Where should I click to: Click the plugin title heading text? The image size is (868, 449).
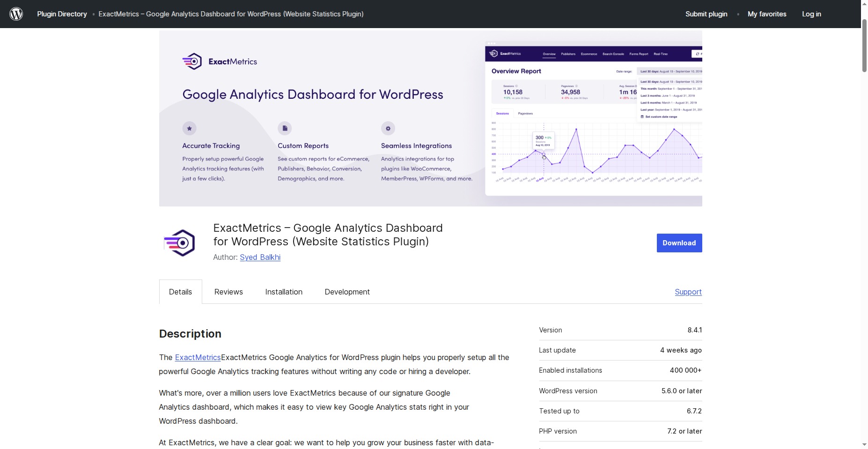pos(328,235)
